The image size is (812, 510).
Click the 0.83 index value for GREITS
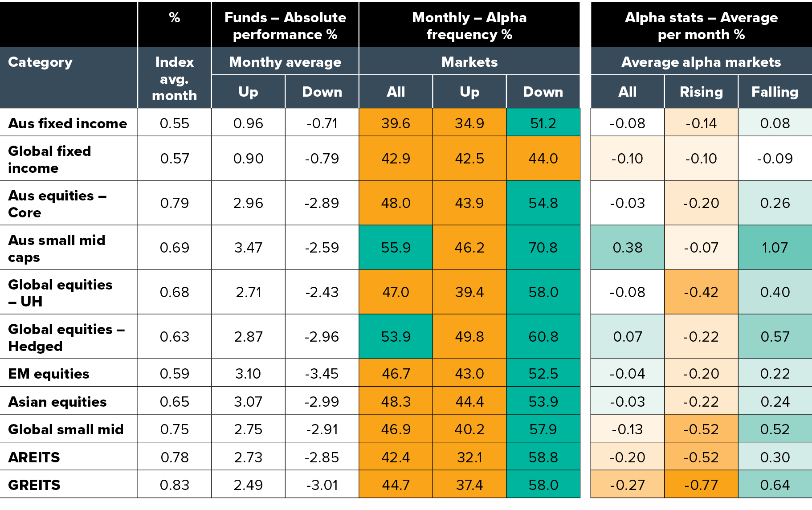coord(174,485)
